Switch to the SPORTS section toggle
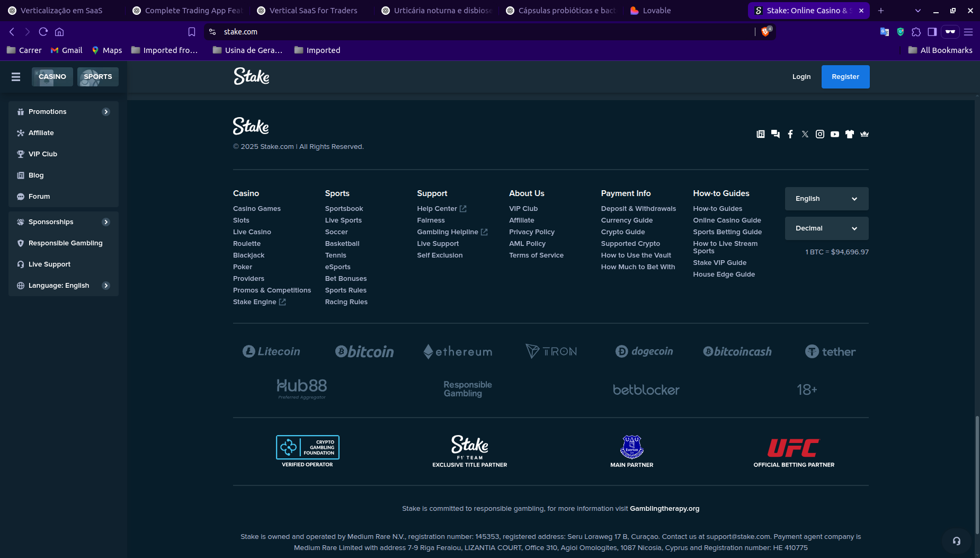Screen dimensions: 980x558 (x=98, y=77)
